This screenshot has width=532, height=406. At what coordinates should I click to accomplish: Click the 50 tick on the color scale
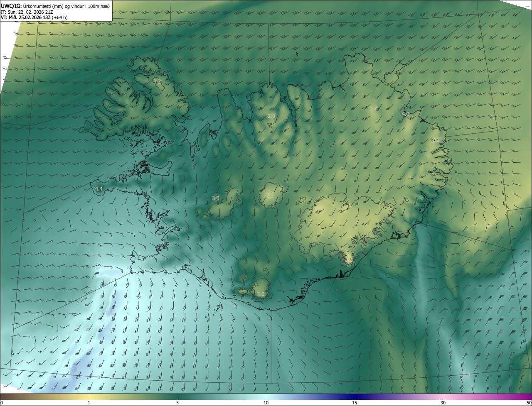click(x=529, y=403)
